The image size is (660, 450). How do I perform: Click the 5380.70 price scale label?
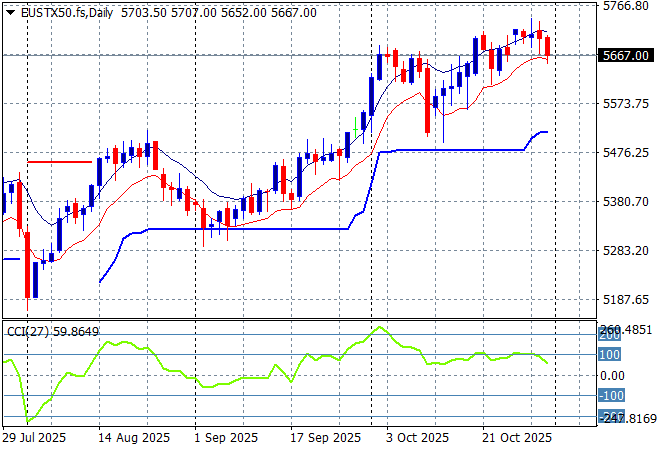click(x=628, y=201)
